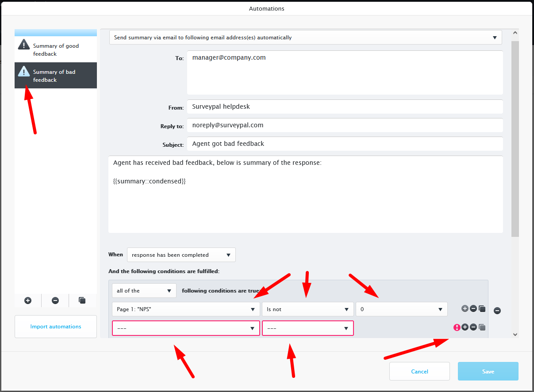Remove the whole condition group with outer minus
Viewport: 534px width, 392px height.
(x=497, y=311)
